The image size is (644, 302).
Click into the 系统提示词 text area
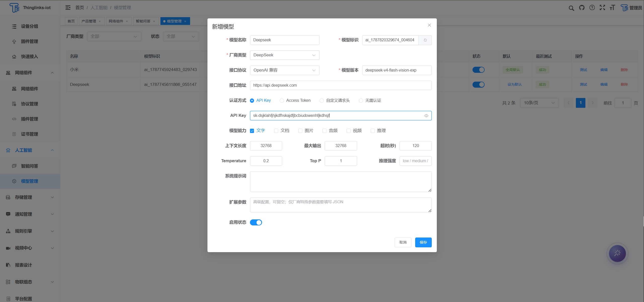[341, 182]
